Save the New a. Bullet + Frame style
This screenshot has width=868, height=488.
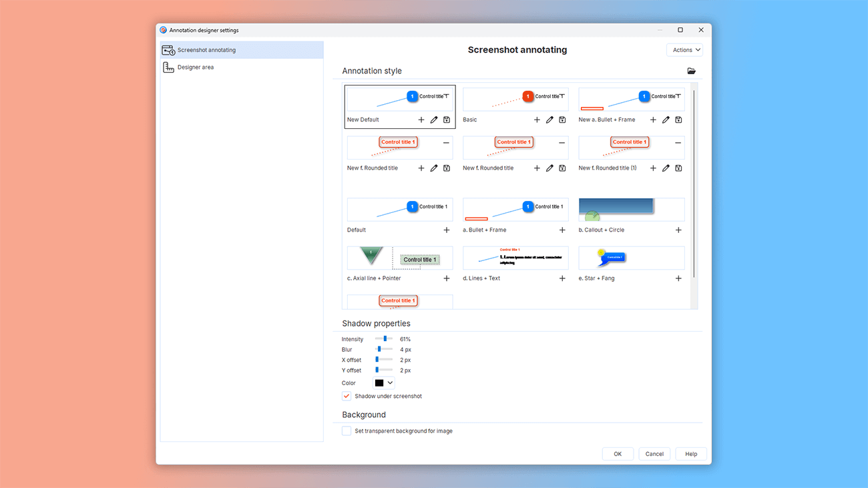(678, 119)
